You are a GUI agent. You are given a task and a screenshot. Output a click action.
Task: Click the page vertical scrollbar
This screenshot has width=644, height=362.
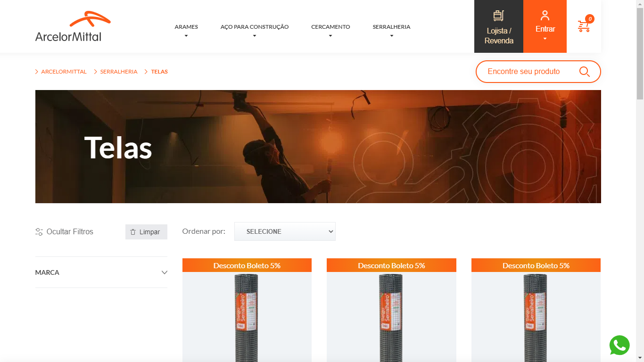click(x=640, y=181)
